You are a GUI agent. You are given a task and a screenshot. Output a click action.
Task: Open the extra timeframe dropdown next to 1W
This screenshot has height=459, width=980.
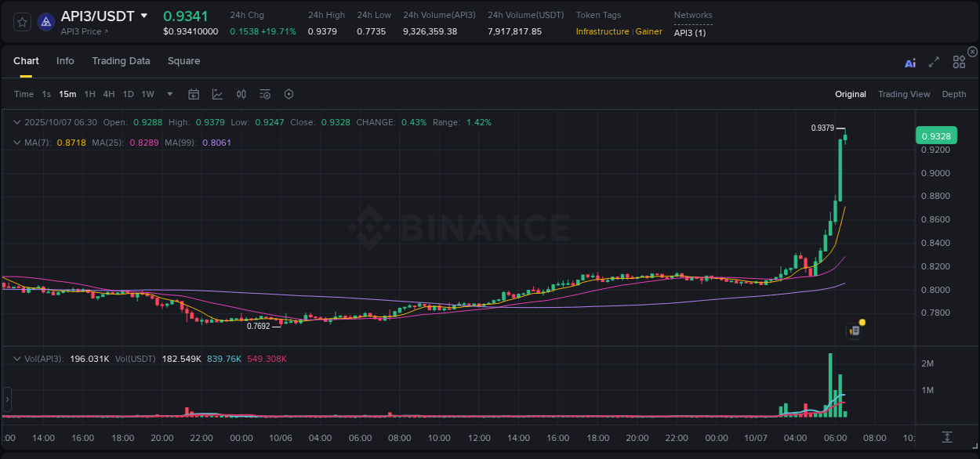[x=169, y=94]
